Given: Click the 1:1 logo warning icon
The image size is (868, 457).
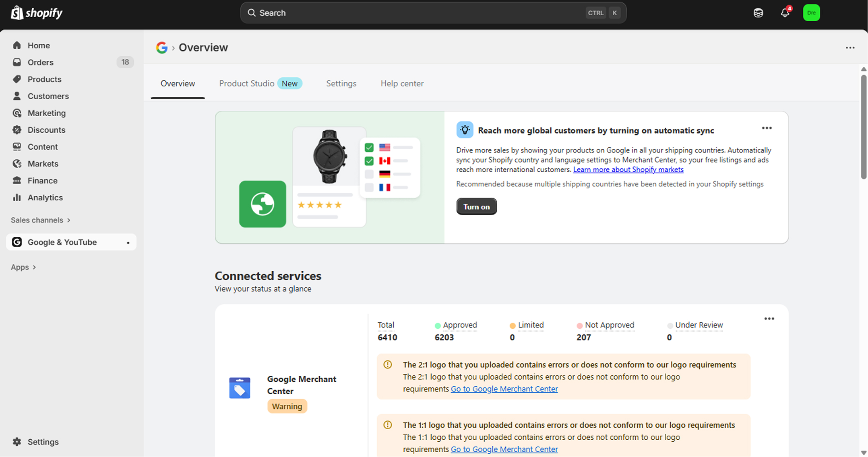Looking at the screenshot, I should pyautogui.click(x=388, y=425).
